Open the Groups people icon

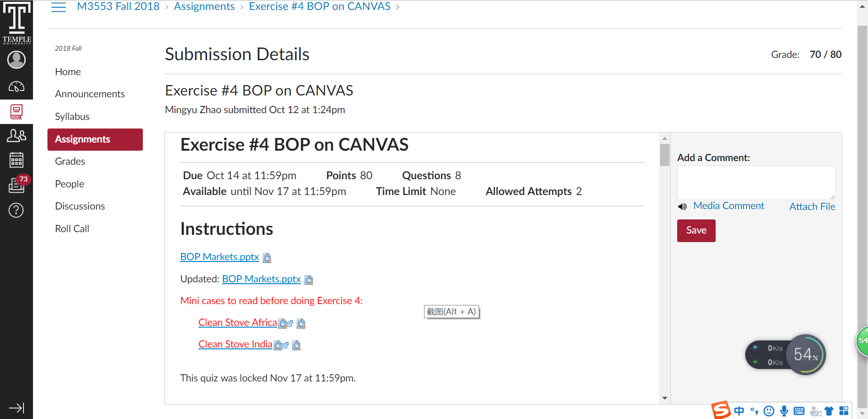tap(16, 135)
